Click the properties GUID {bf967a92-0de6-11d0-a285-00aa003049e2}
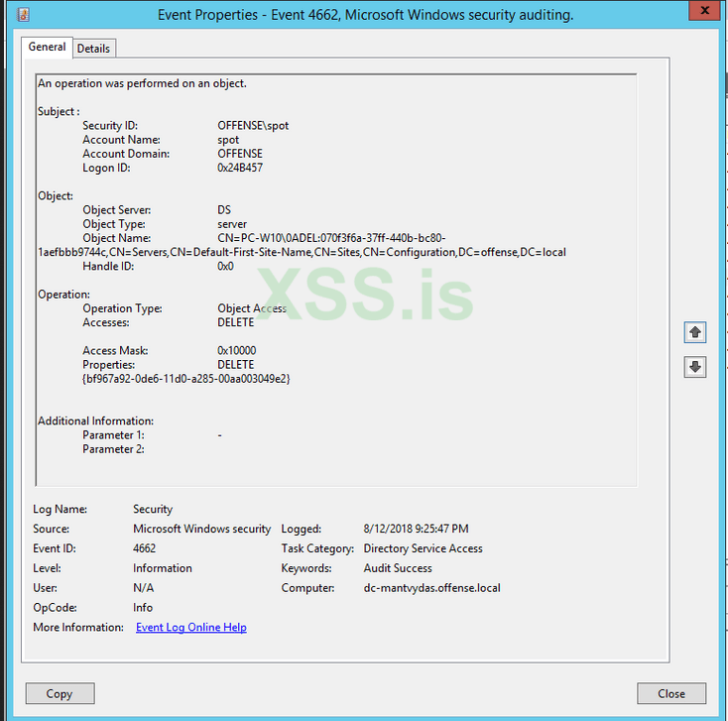 click(185, 379)
